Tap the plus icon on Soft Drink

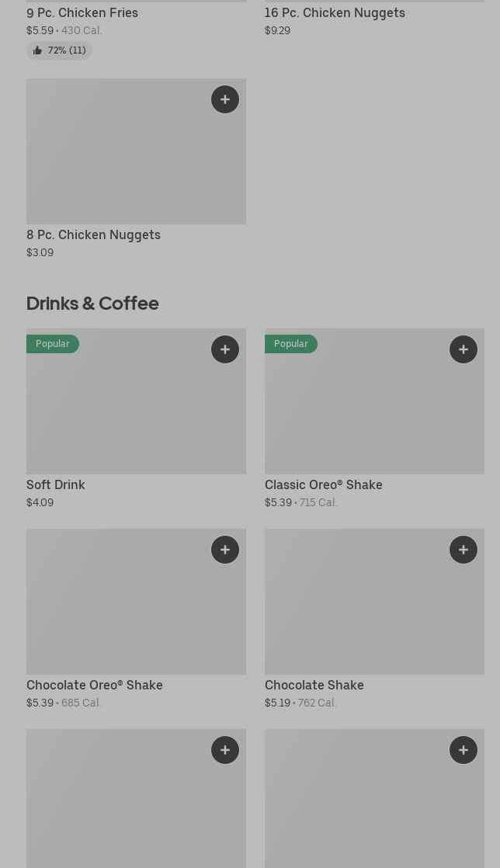coord(225,349)
